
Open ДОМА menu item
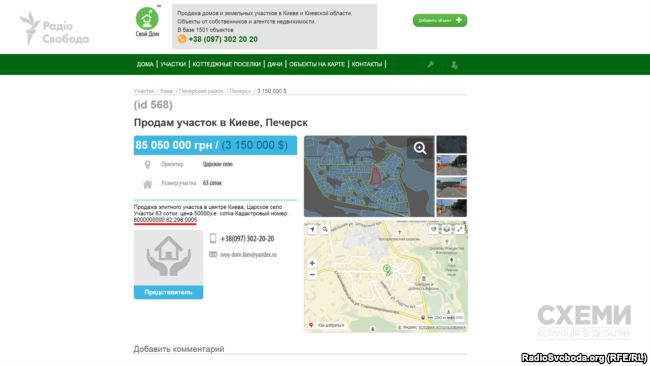[145, 64]
